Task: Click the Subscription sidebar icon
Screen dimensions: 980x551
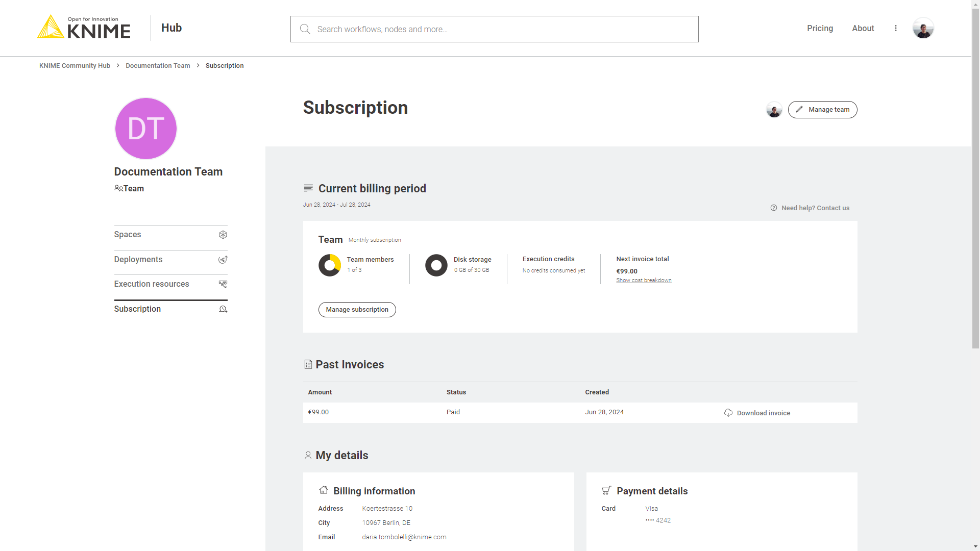Action: pyautogui.click(x=223, y=309)
